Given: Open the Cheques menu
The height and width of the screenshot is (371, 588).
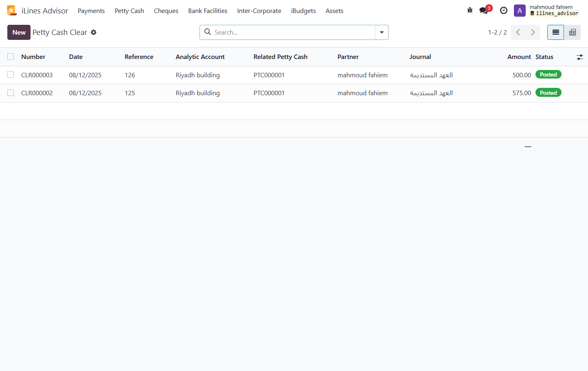Looking at the screenshot, I should pos(166,11).
